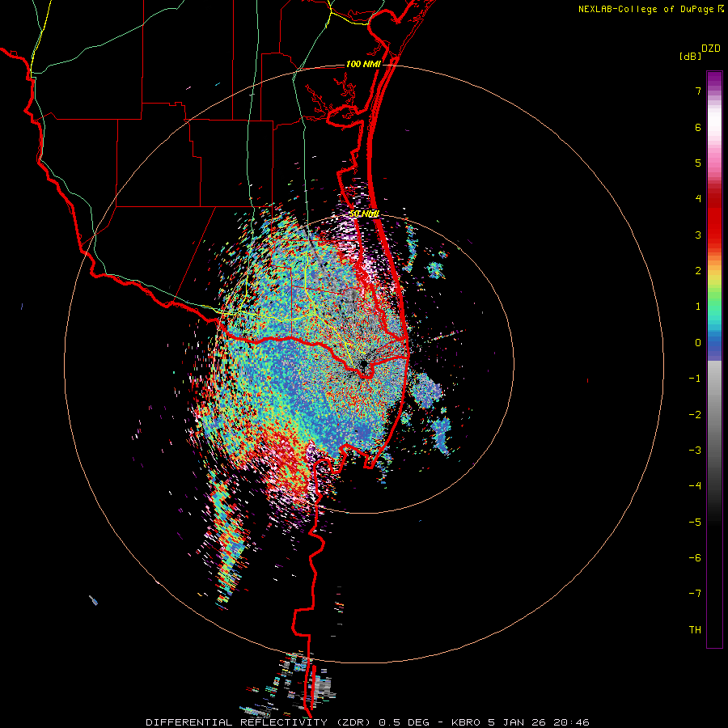Click the 5 value on the dB scale
This screenshot has height=728, width=728.
click(x=698, y=163)
